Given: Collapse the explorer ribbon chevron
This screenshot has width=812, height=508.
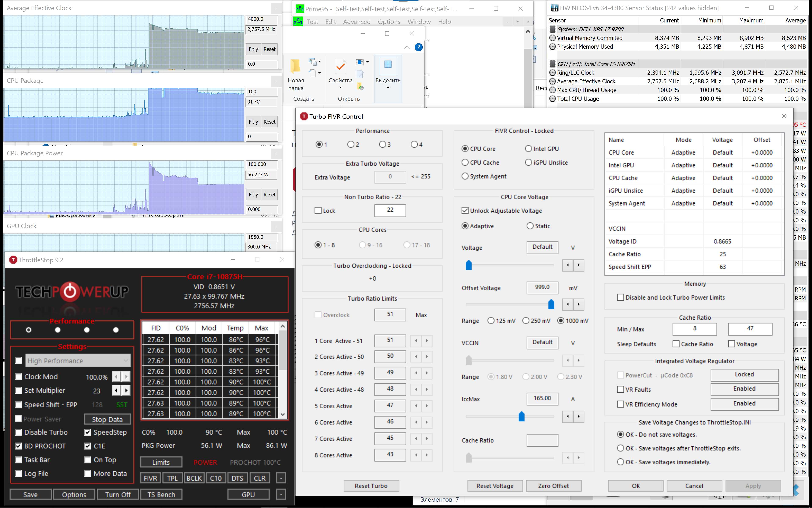Looking at the screenshot, I should point(407,47).
